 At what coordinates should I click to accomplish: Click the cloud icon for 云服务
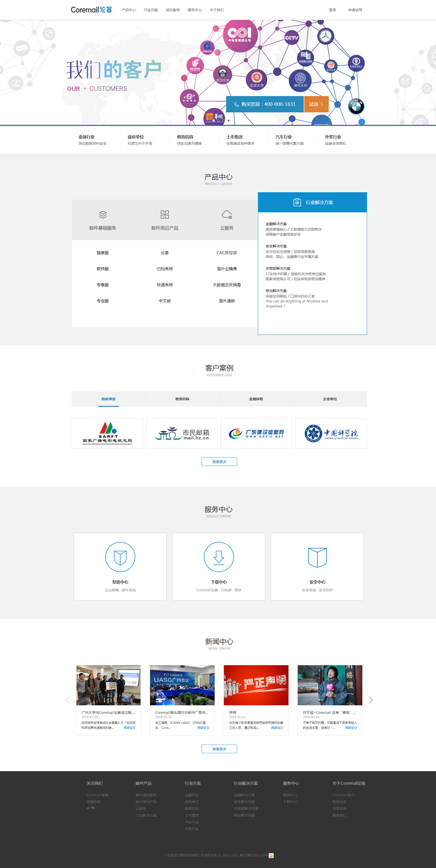[x=227, y=214]
